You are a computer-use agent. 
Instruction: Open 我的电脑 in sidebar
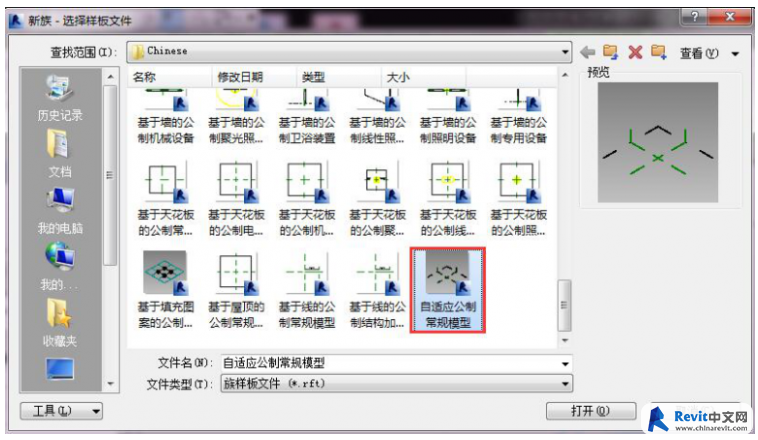[59, 211]
